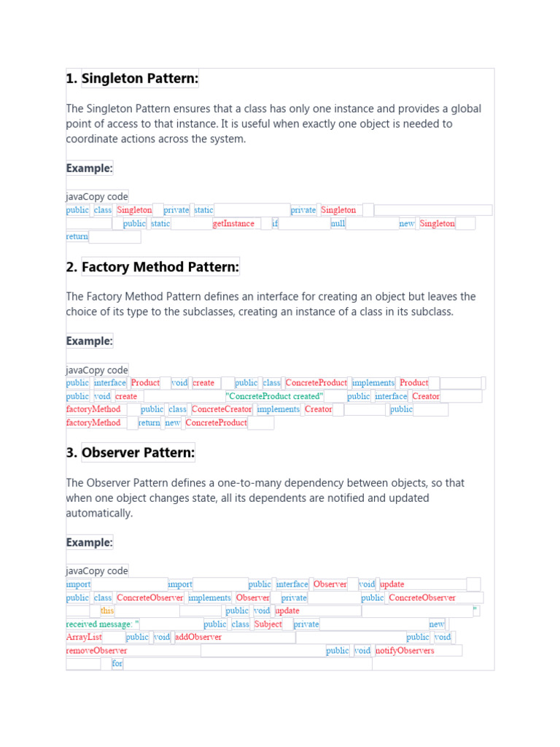Click the null keyword in Singleton code

coord(338,224)
